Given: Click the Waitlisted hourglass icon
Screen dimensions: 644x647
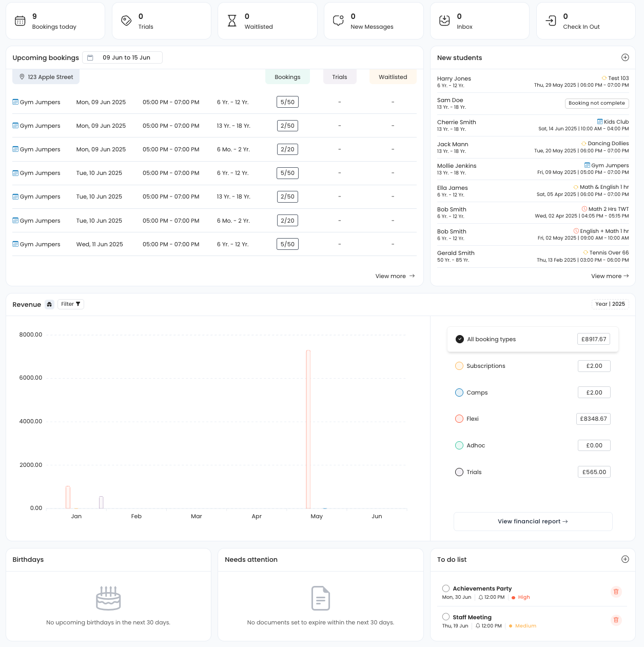Looking at the screenshot, I should coord(232,21).
